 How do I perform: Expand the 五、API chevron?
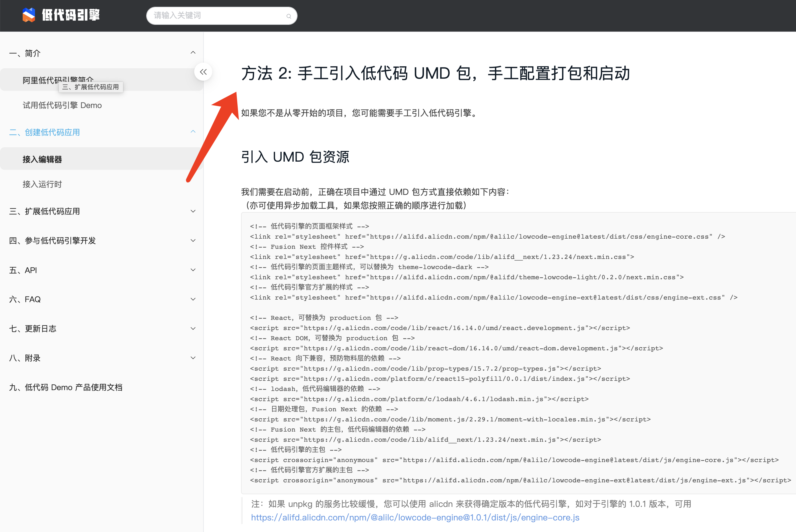point(193,270)
